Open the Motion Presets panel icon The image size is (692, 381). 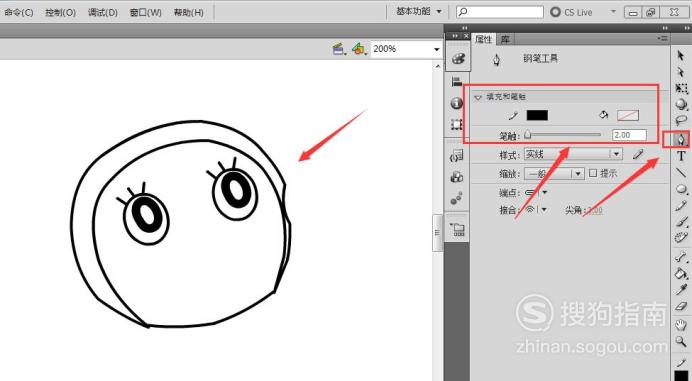(x=457, y=198)
